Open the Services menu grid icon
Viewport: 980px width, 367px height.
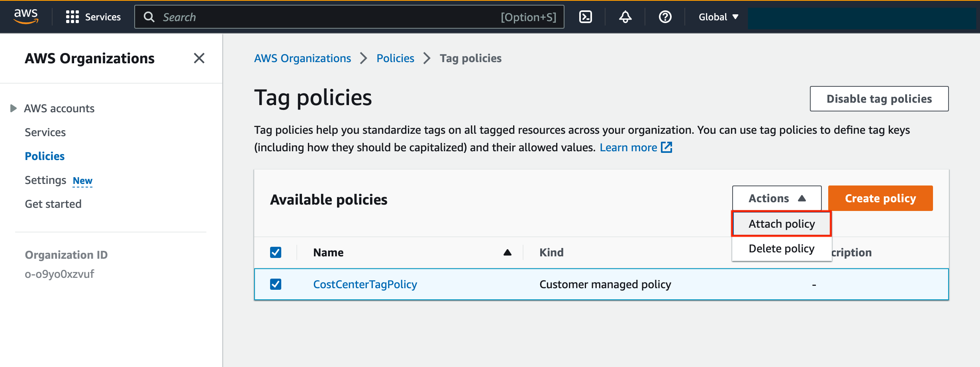point(72,17)
